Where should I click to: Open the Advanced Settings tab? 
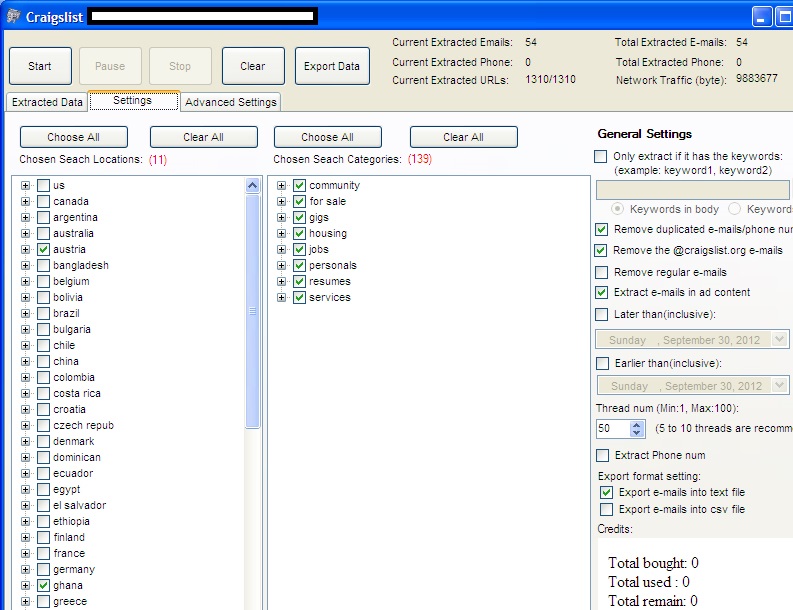[231, 102]
